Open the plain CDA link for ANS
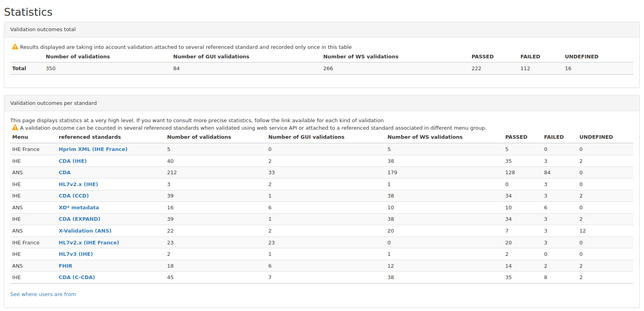Viewport: 644px width, 311px height. [65, 173]
